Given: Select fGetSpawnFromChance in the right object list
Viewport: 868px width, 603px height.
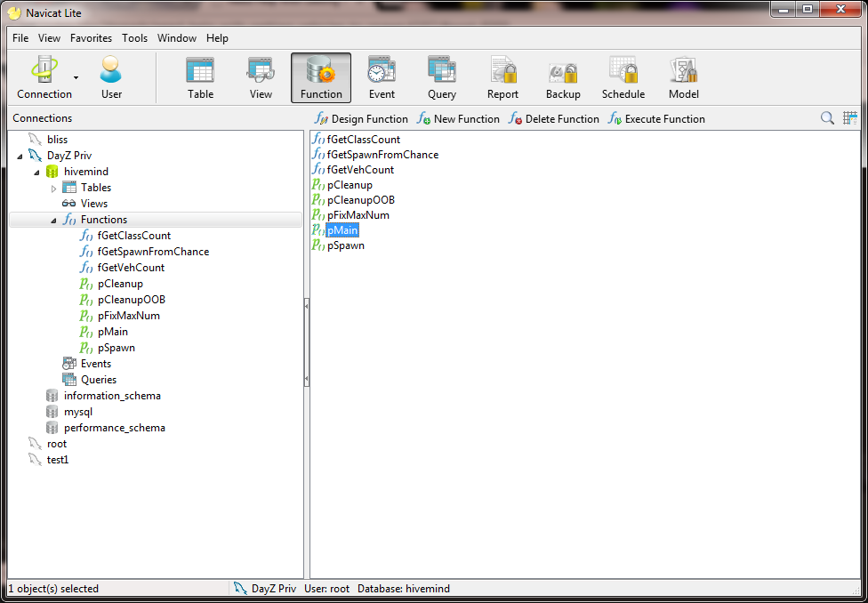Looking at the screenshot, I should tap(383, 155).
